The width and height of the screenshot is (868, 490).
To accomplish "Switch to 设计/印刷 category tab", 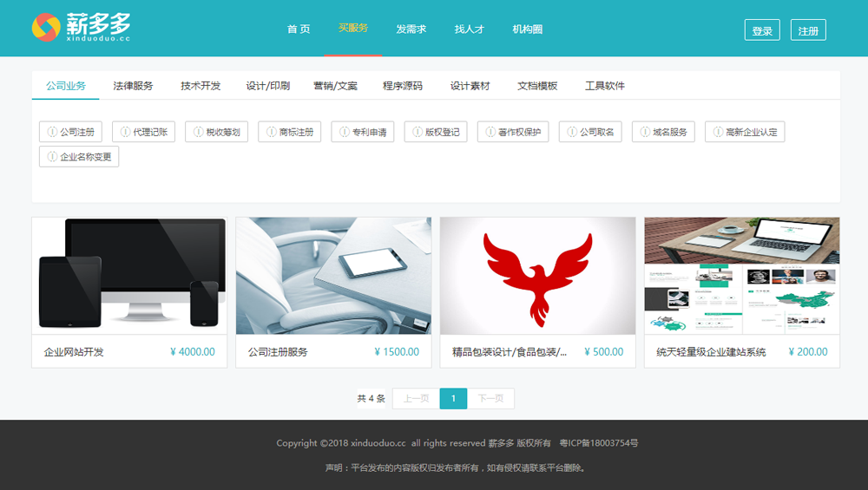I will pos(268,86).
